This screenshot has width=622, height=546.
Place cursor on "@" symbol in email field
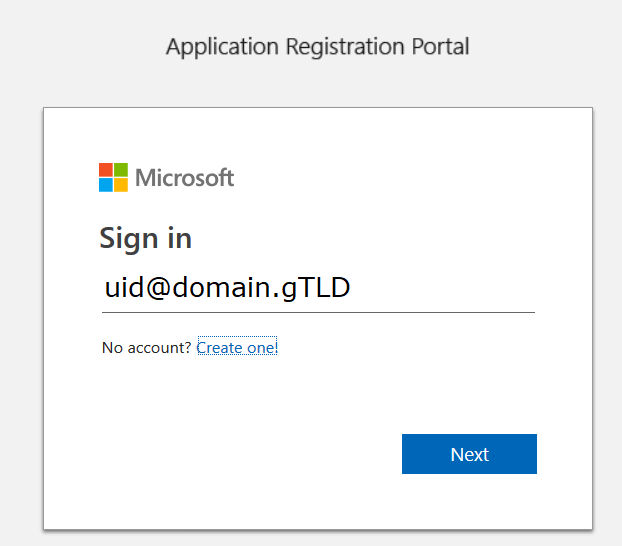tap(157, 289)
